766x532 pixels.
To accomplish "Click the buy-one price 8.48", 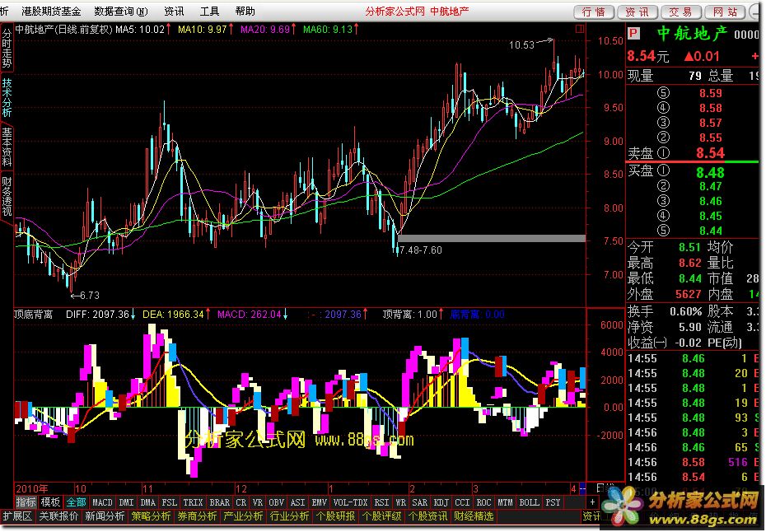I will pyautogui.click(x=710, y=172).
